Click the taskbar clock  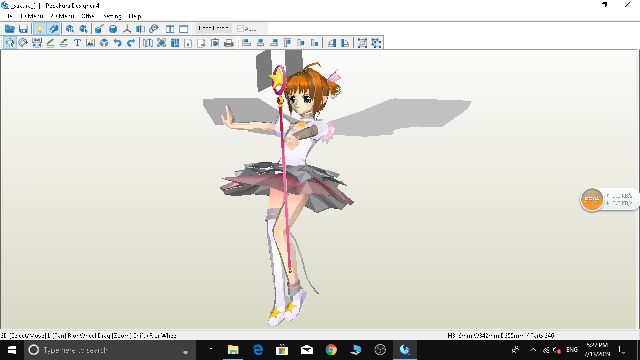[597, 350]
